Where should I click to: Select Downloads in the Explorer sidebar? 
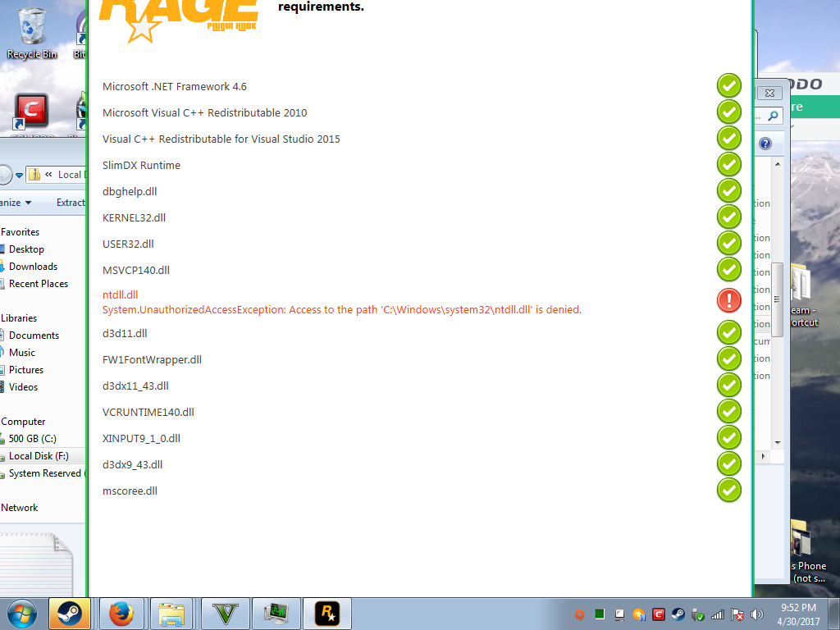click(33, 267)
